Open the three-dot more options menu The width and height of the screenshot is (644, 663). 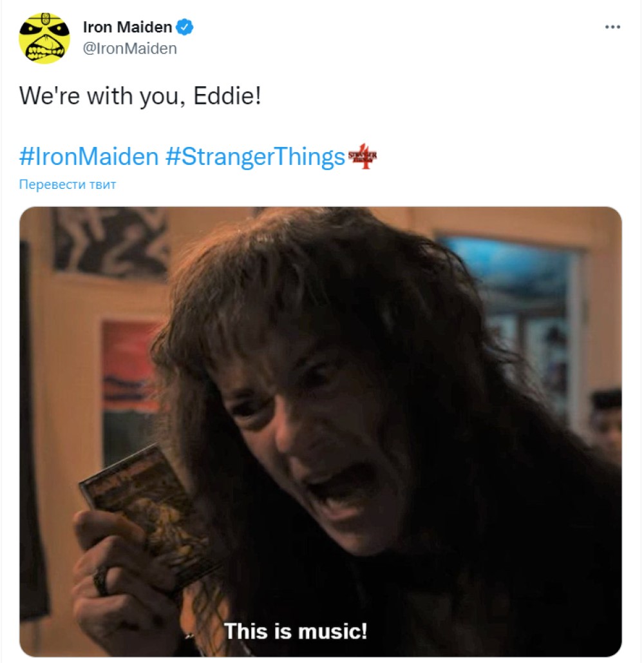tap(612, 27)
